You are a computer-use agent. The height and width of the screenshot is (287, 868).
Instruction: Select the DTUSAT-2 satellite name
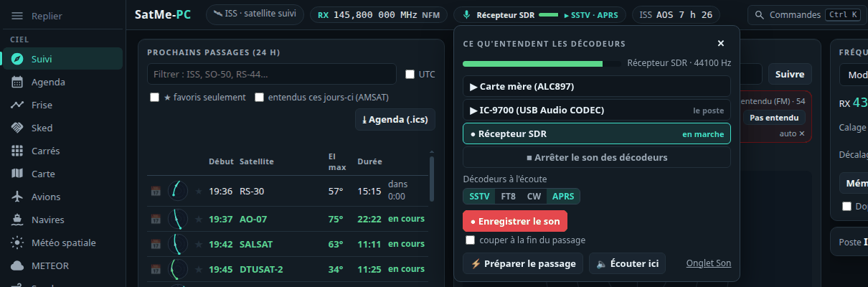(x=261, y=270)
